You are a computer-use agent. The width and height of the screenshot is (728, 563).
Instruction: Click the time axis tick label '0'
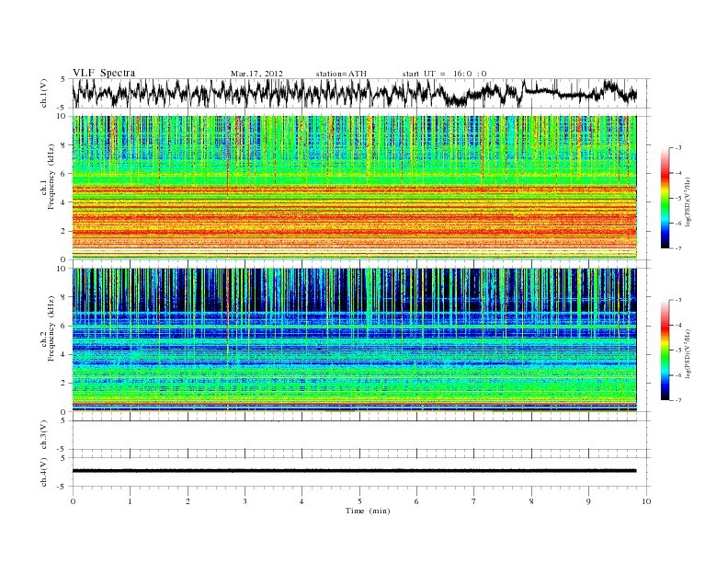pyautogui.click(x=73, y=501)
